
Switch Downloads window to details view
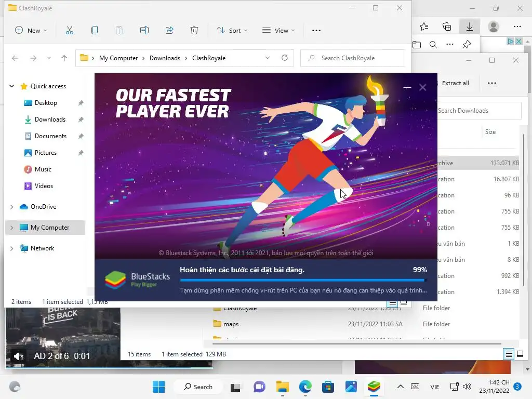coord(509,354)
